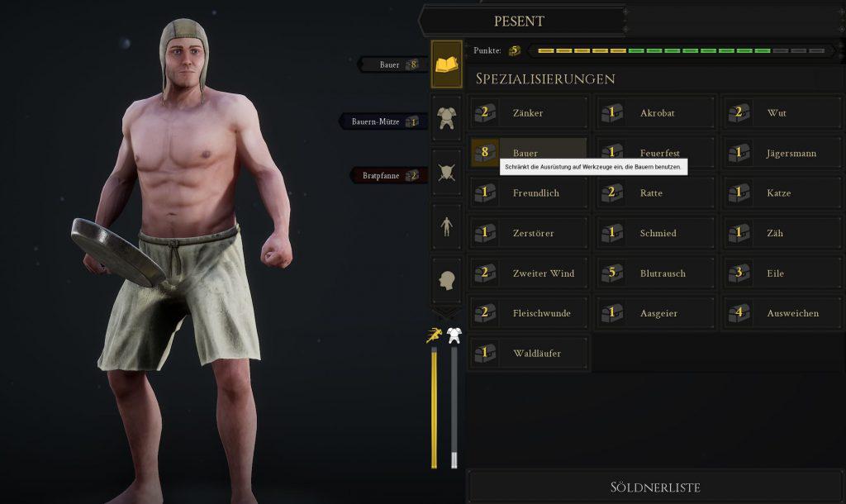Click the yellow speed vertical bar

(435, 407)
